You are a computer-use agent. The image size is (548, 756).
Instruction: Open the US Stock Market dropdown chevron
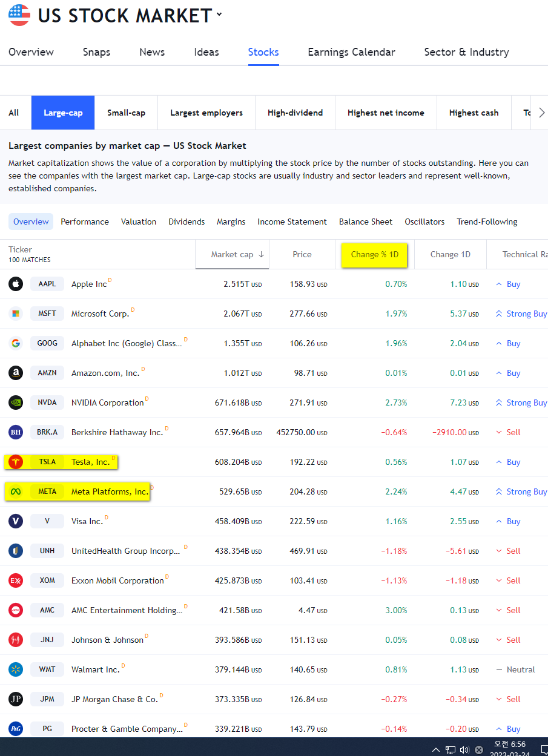tap(219, 15)
